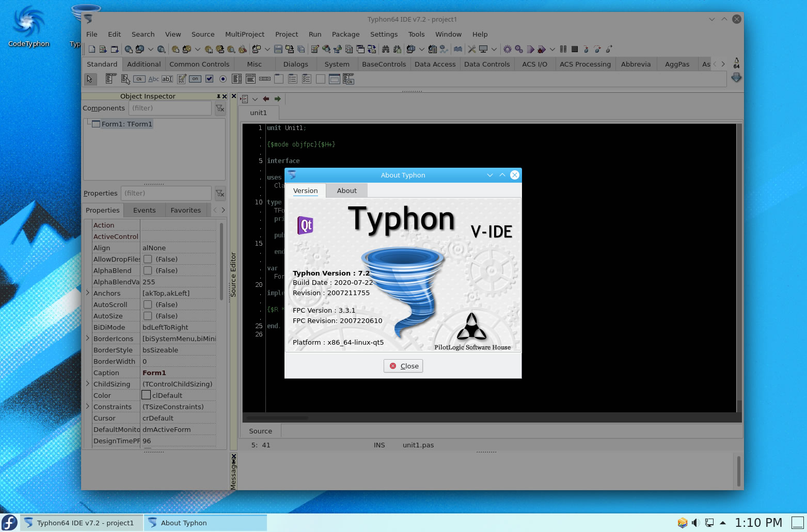The height and width of the screenshot is (532, 807).
Task: Select Form1: TForm1 in component tree
Action: [126, 124]
